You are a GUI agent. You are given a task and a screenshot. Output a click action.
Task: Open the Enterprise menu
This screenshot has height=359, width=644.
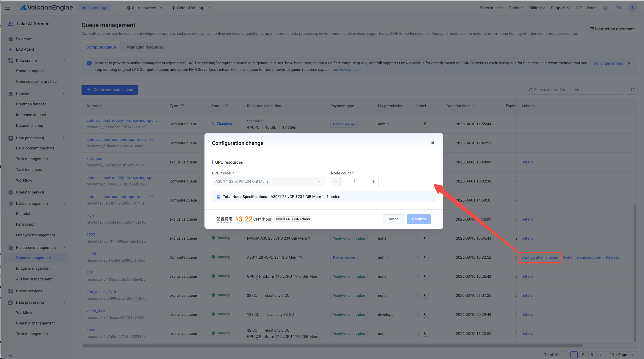491,8
